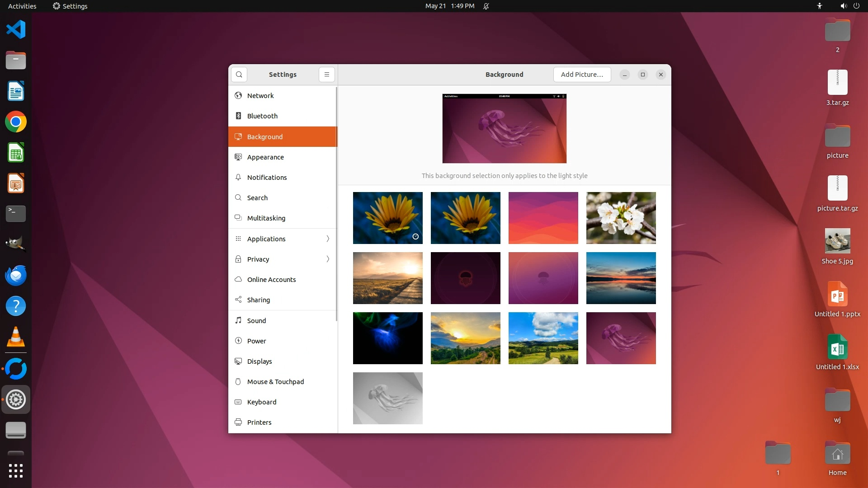Launch VLC media player from the dock
The width and height of the screenshot is (868, 488).
pyautogui.click(x=16, y=337)
